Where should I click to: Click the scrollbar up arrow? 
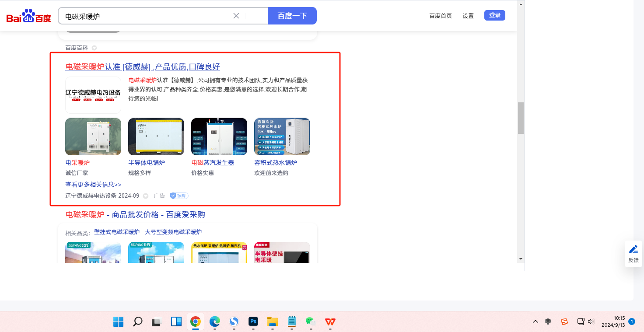(521, 4)
